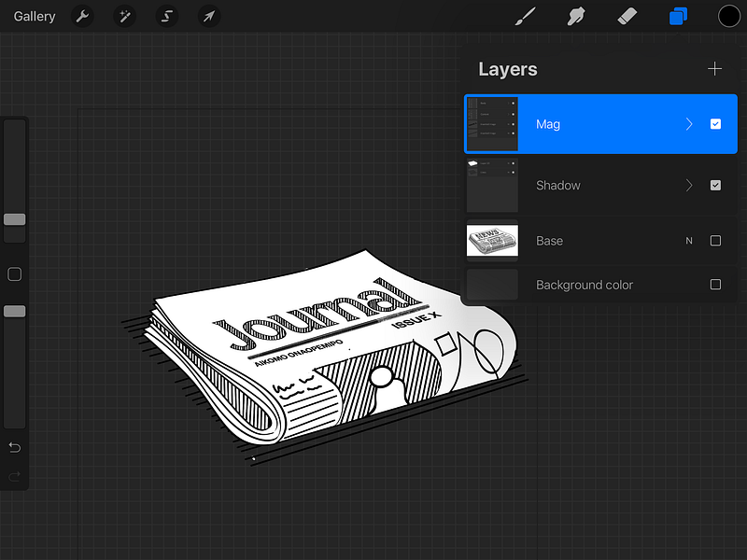747x560 pixels.
Task: Open the Actions wrench menu
Action: click(82, 16)
